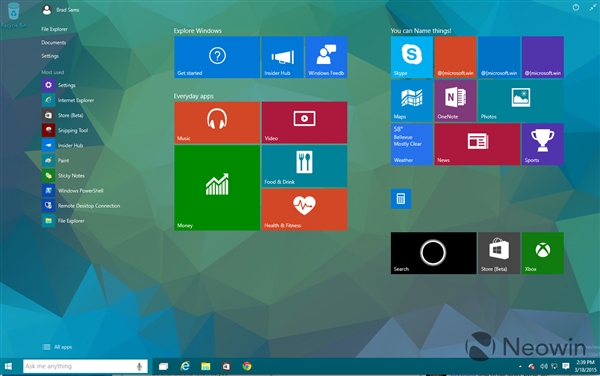600x376 pixels.
Task: Open the Insider Hub tile
Action: [x=282, y=57]
